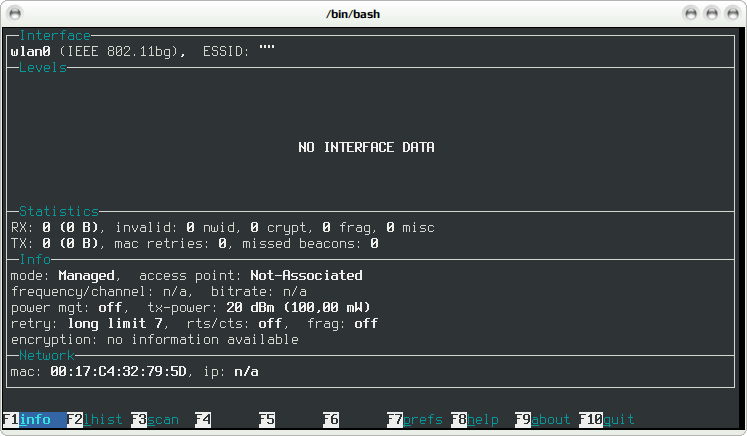747x436 pixels.
Task: Click the Levels section heading
Action: [x=43, y=68]
